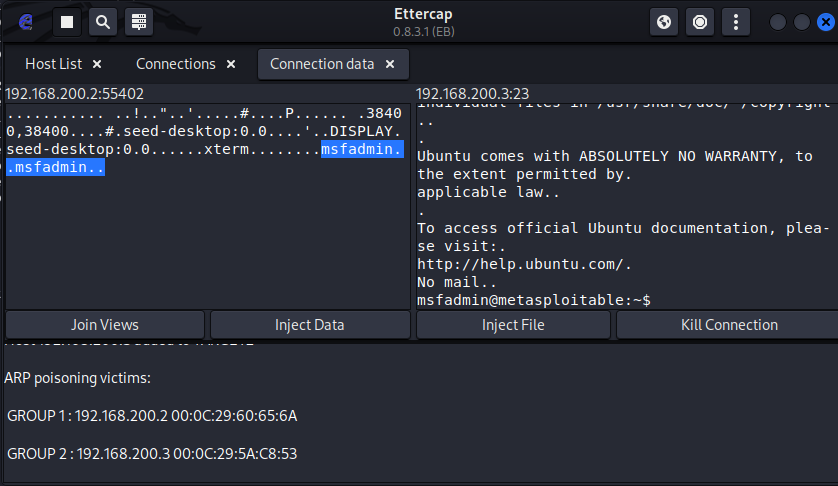Click the Inject File button
Viewport: 838px width, 486px height.
513,324
